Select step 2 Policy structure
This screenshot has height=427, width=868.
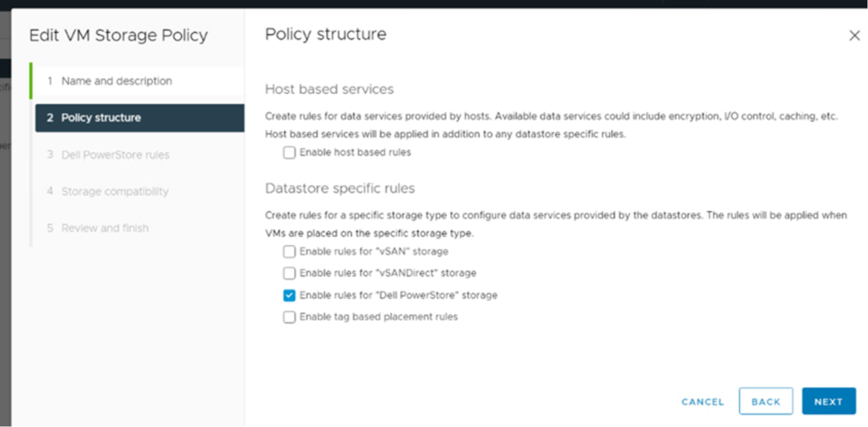tap(140, 118)
